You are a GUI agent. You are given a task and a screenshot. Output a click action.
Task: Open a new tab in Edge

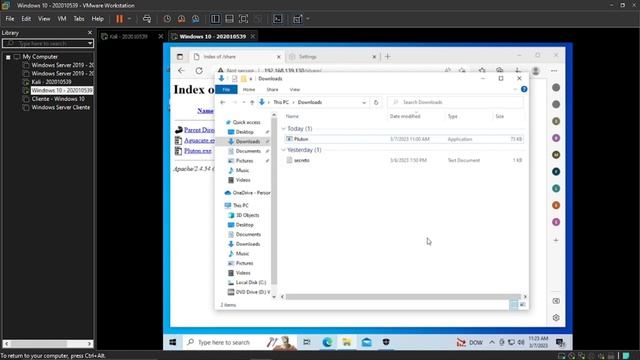[387, 57]
